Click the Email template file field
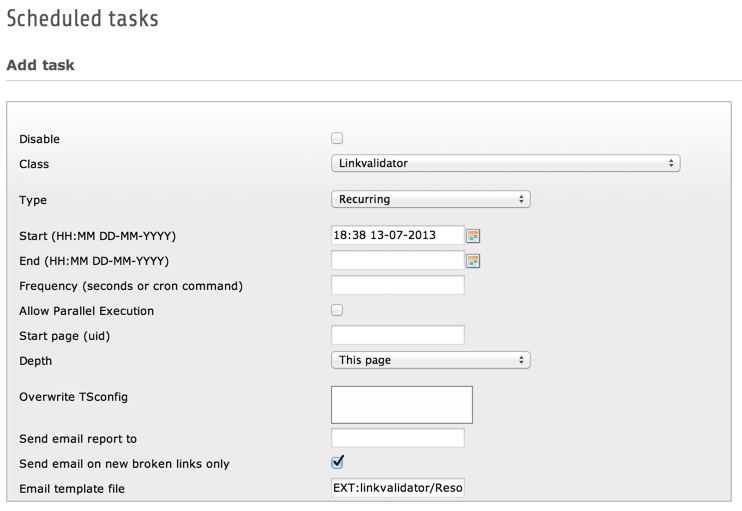Screen dimensions: 742x511 point(397,488)
